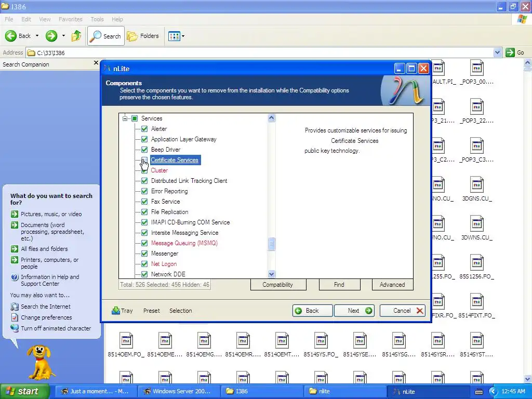Viewport: 532px width, 399px height.
Task: Select the Certificate Services tree item
Action: click(175, 160)
